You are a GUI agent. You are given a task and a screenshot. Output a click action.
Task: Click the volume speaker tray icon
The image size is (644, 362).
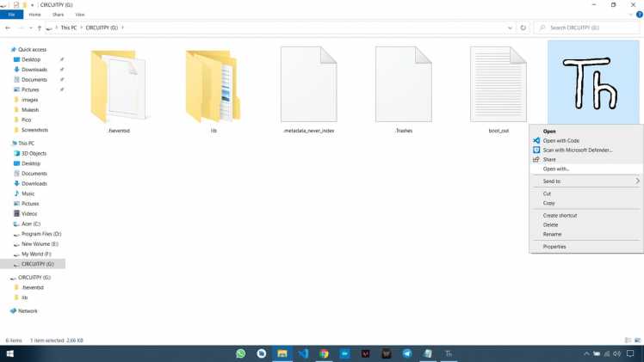pyautogui.click(x=616, y=353)
